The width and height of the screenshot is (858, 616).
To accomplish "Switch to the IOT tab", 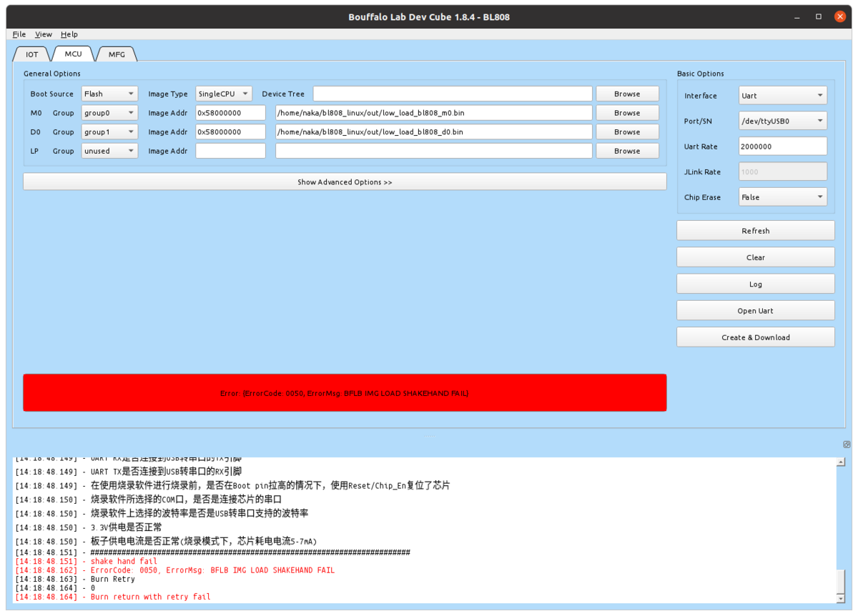I will tap(32, 54).
